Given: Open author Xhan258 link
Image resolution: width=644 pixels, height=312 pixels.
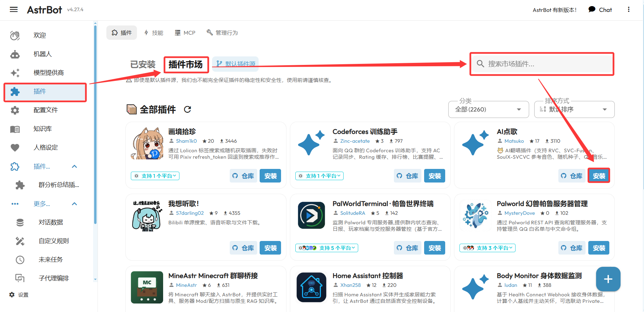Looking at the screenshot, I should (x=350, y=285).
